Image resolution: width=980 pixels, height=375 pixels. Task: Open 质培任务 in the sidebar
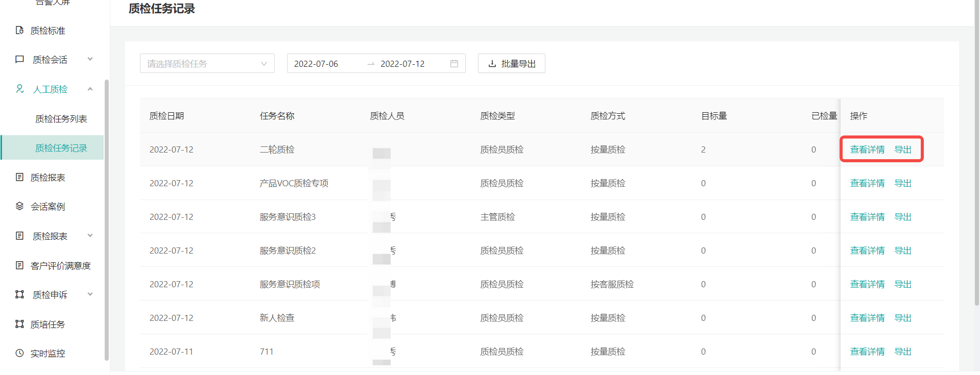pos(47,324)
